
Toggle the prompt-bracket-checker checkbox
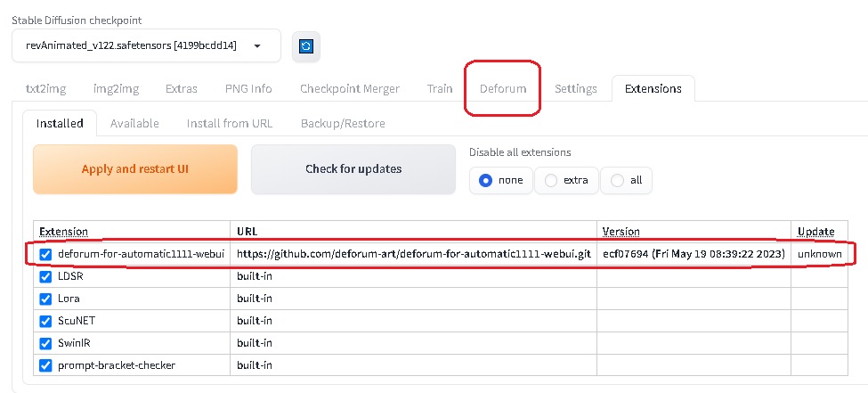[46, 365]
